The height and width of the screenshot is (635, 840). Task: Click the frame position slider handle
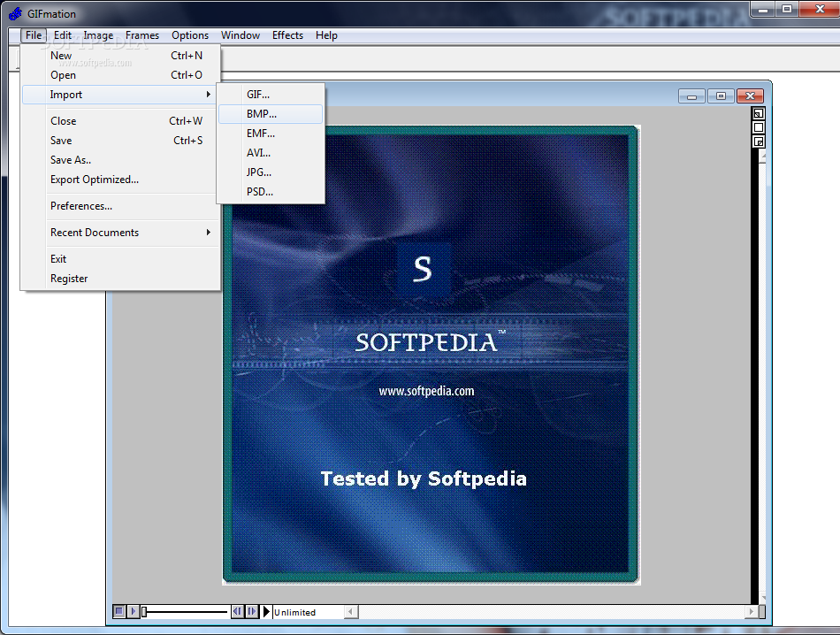[143, 611]
